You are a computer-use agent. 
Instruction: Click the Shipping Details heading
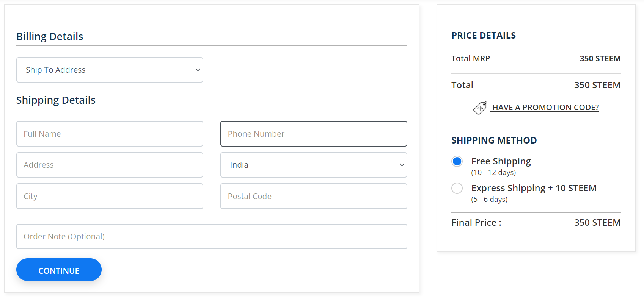tap(56, 100)
